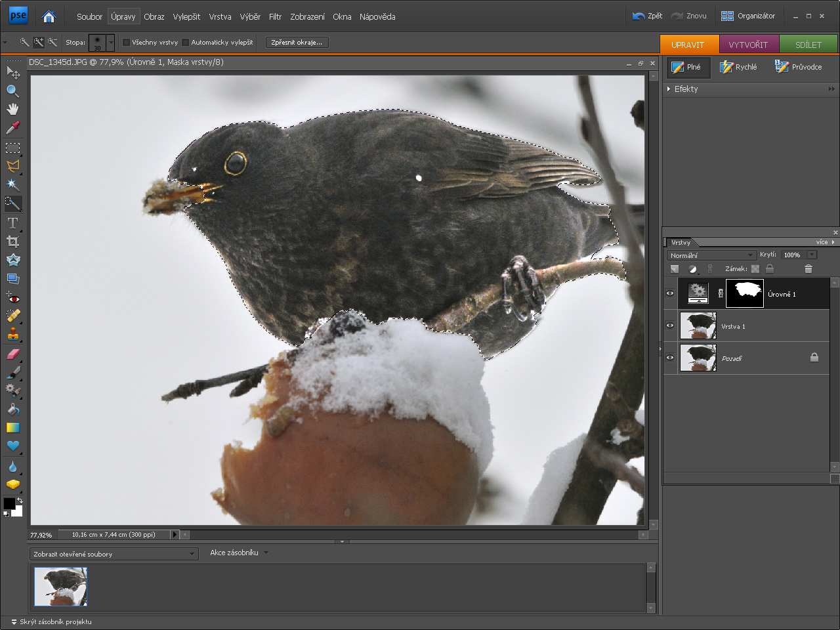Enable Automaticky vylepšit checkbox
840x630 pixels.
(x=186, y=43)
